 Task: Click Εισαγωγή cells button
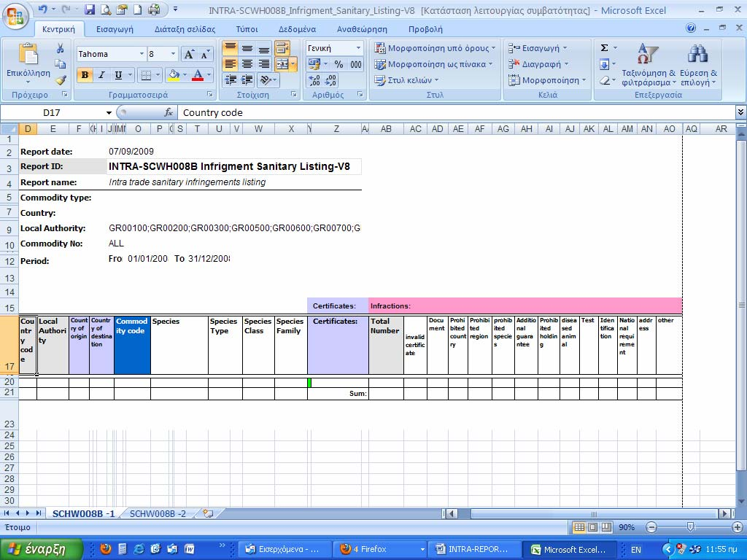coord(538,48)
